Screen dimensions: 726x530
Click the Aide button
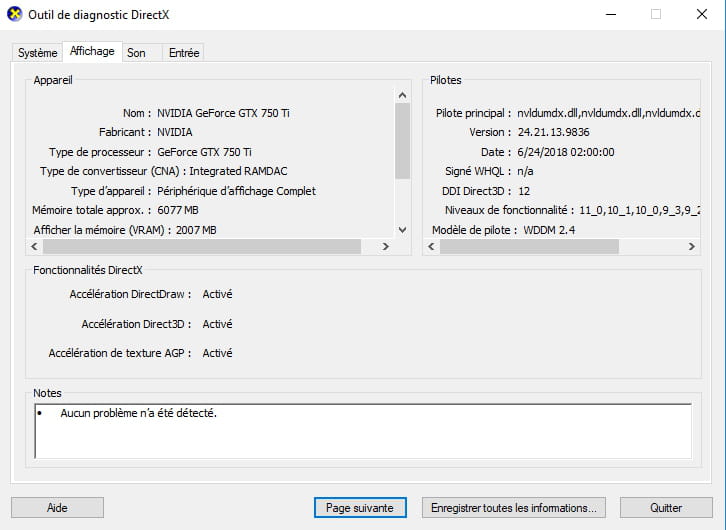coord(57,508)
